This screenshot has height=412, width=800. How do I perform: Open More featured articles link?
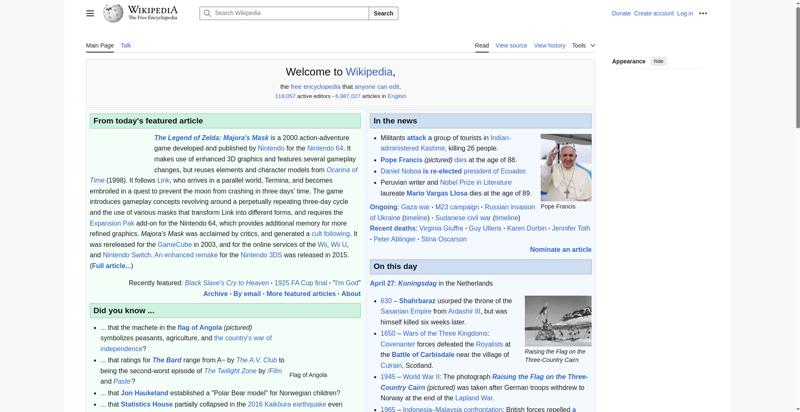[301, 294]
